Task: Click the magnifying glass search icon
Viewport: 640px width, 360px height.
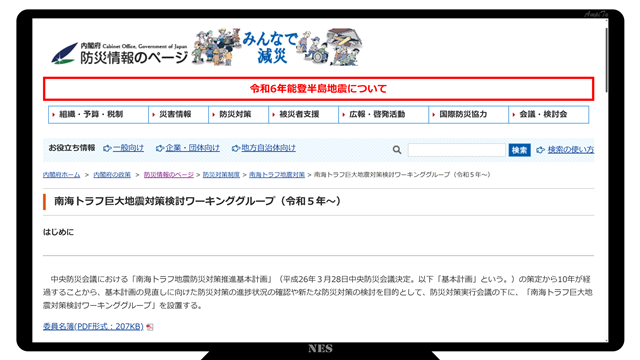Action: tap(397, 150)
